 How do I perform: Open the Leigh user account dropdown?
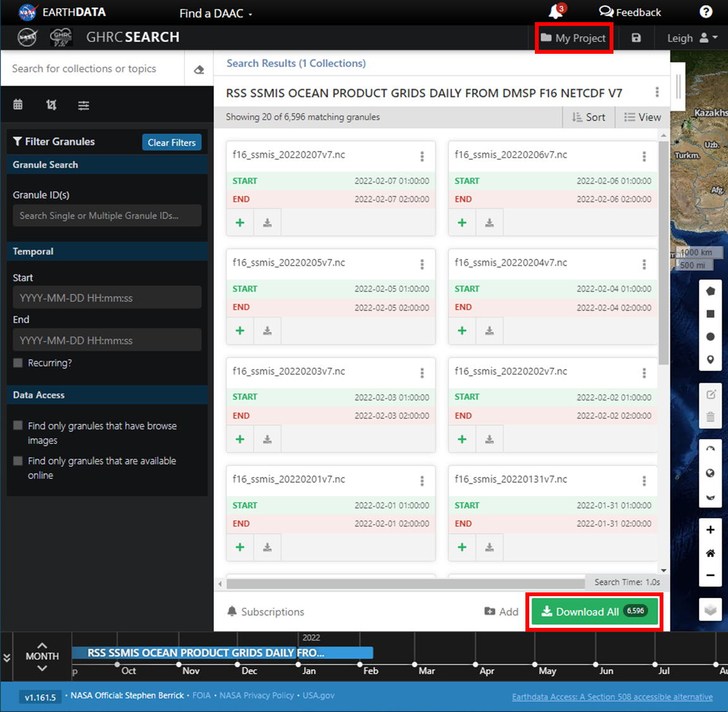click(692, 38)
